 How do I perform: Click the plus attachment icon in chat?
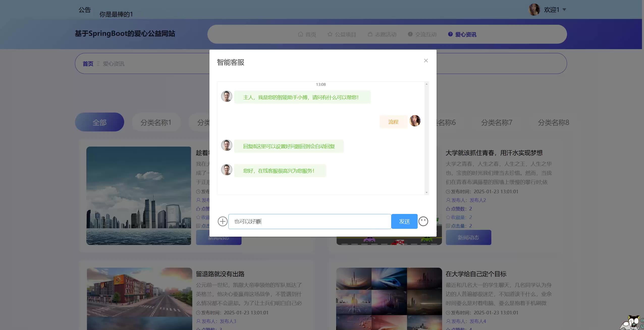(222, 221)
